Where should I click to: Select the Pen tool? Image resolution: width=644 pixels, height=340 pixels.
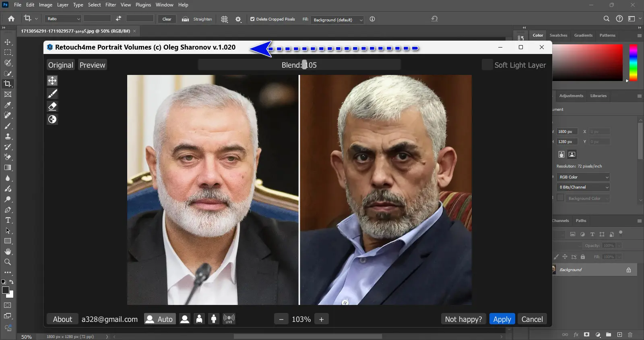8,209
